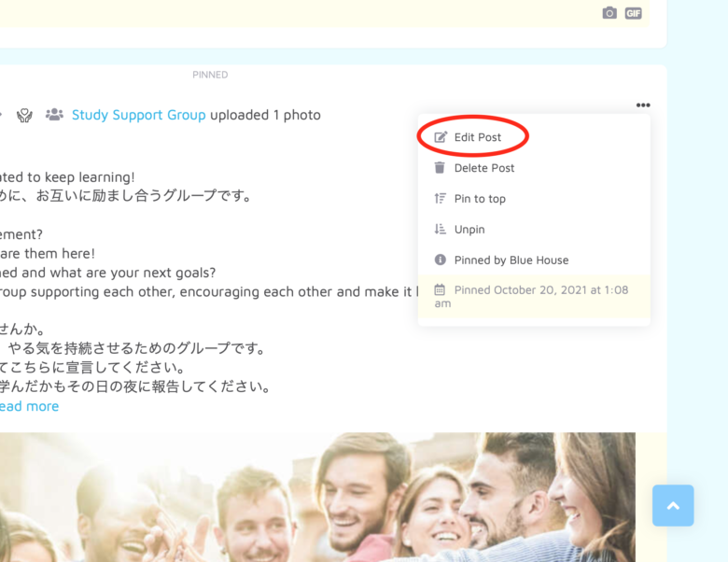This screenshot has height=562, width=728.
Task: Click the info icon beside Pinned by Blue House
Action: pyautogui.click(x=441, y=260)
